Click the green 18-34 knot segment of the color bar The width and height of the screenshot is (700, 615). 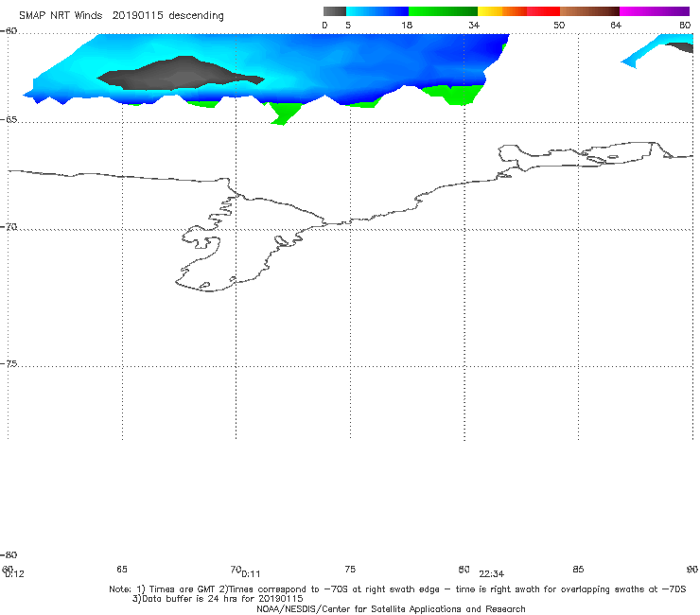coord(443,11)
